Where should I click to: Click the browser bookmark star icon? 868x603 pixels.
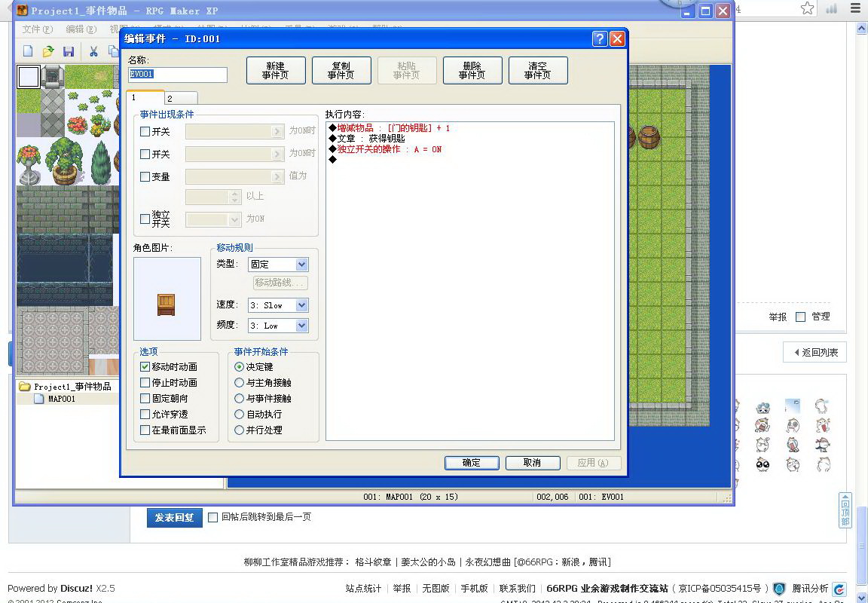click(807, 8)
